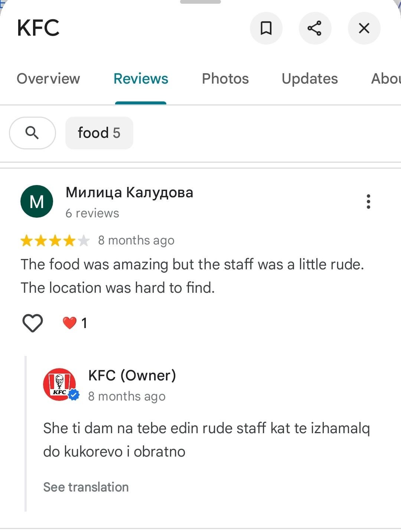The image size is (401, 532).
Task: Click See translation under owner reply
Action: [86, 487]
